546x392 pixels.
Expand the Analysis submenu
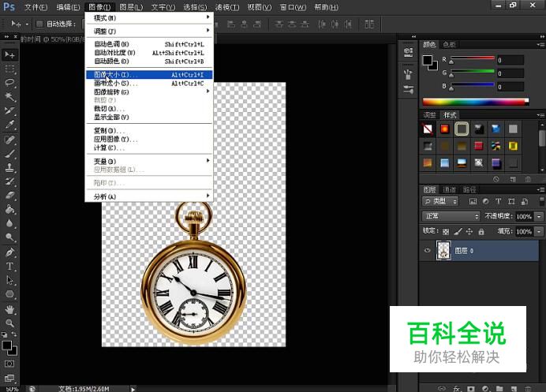pyautogui.click(x=149, y=196)
